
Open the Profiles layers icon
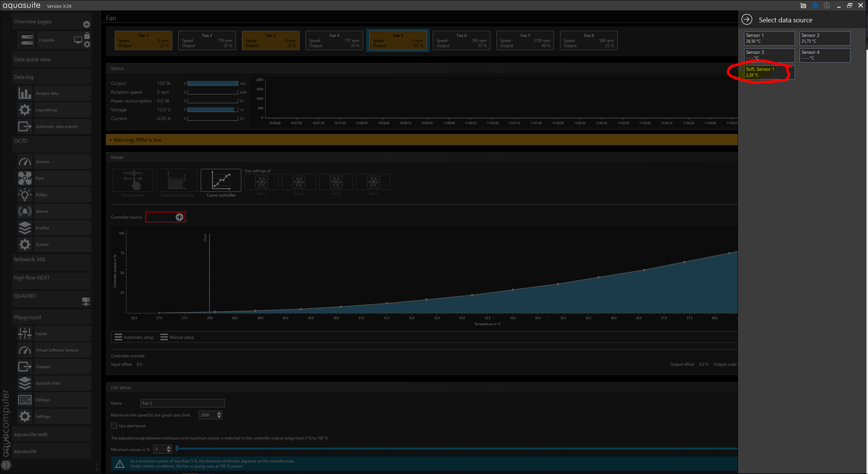click(x=25, y=228)
